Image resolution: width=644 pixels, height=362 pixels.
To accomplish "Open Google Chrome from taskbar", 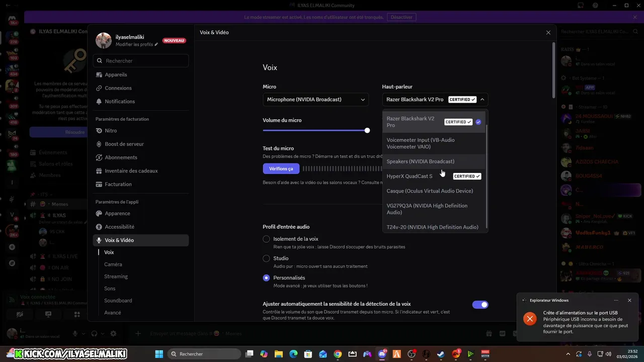I will point(338,354).
